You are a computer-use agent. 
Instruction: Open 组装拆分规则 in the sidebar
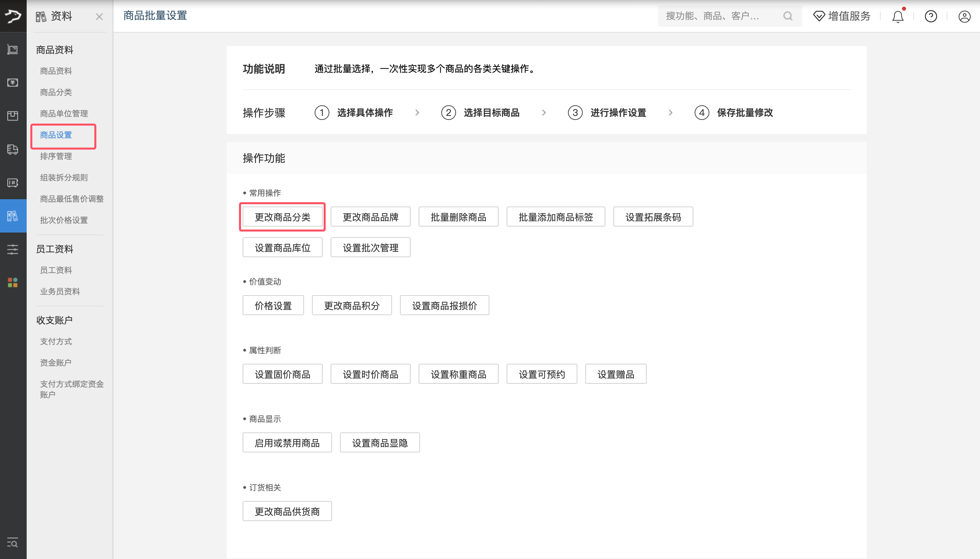(64, 177)
